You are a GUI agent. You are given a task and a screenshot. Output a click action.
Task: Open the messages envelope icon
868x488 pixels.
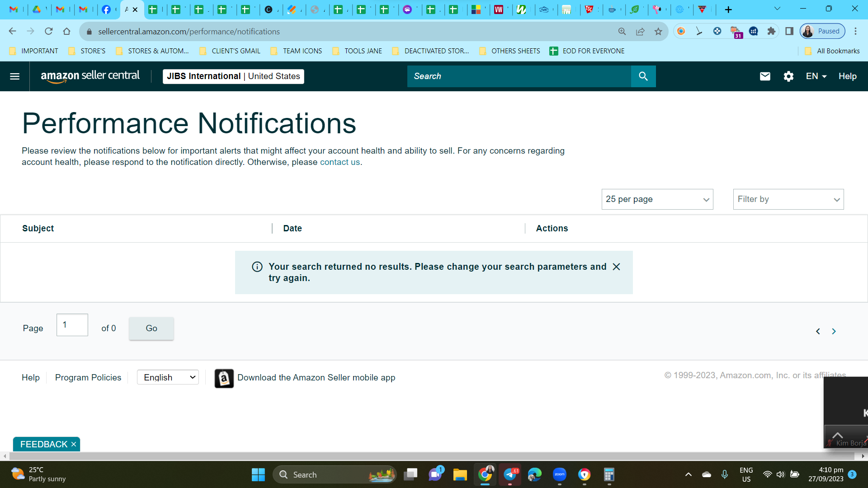coord(765,76)
